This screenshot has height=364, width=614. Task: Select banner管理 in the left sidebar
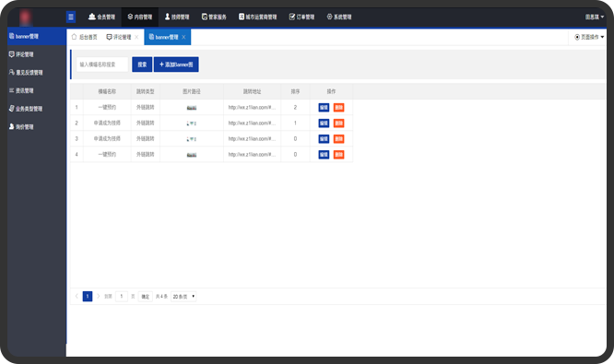[37, 37]
